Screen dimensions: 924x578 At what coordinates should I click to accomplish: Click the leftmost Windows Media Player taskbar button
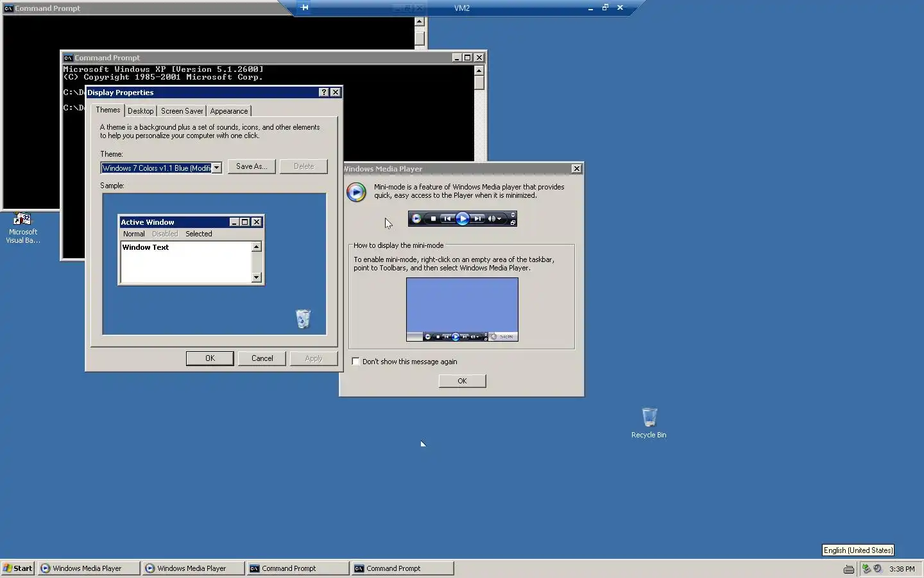(89, 568)
